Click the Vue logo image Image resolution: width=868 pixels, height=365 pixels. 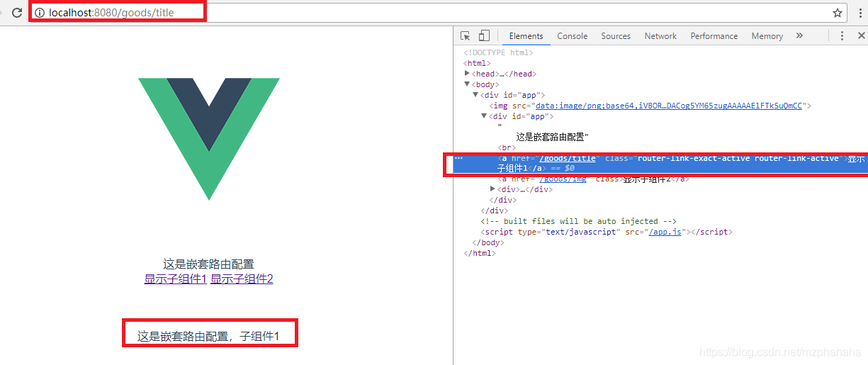point(209,139)
